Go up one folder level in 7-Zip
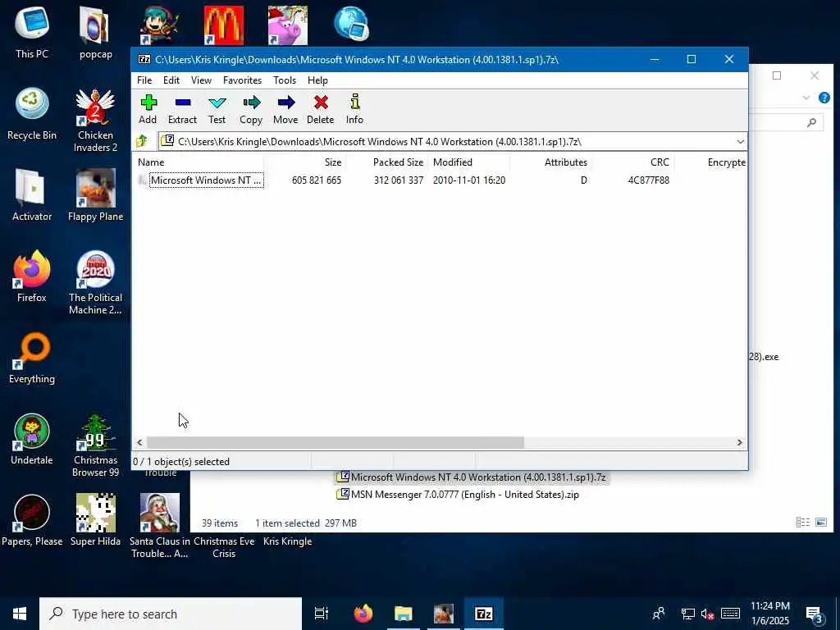Image resolution: width=840 pixels, height=630 pixels. coord(142,141)
